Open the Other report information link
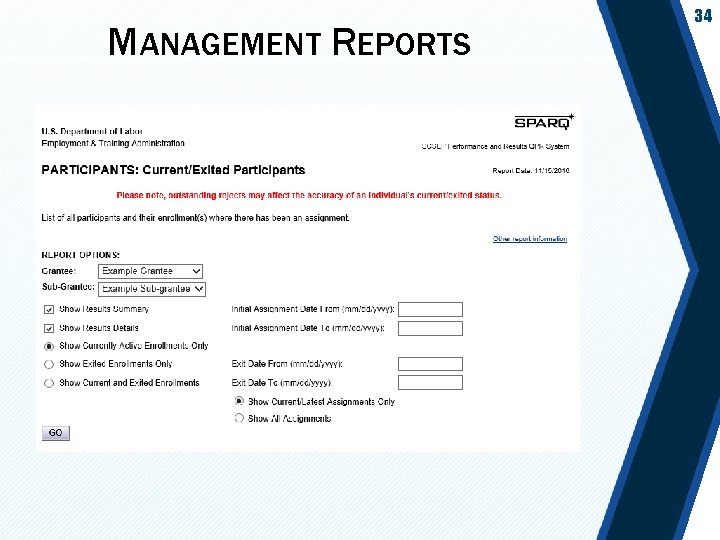The width and height of the screenshot is (720, 540). (530, 239)
